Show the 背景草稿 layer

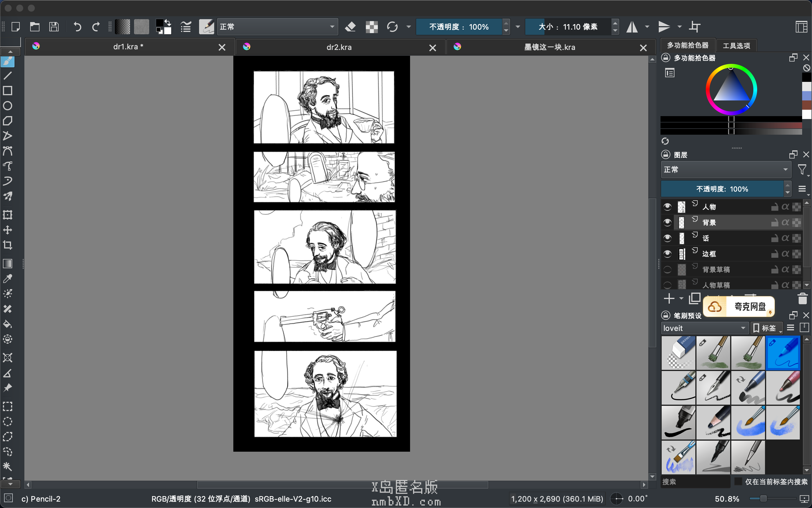pyautogui.click(x=667, y=269)
